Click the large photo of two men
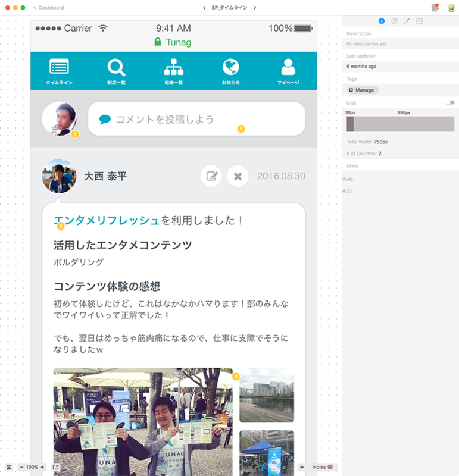 tap(143, 422)
